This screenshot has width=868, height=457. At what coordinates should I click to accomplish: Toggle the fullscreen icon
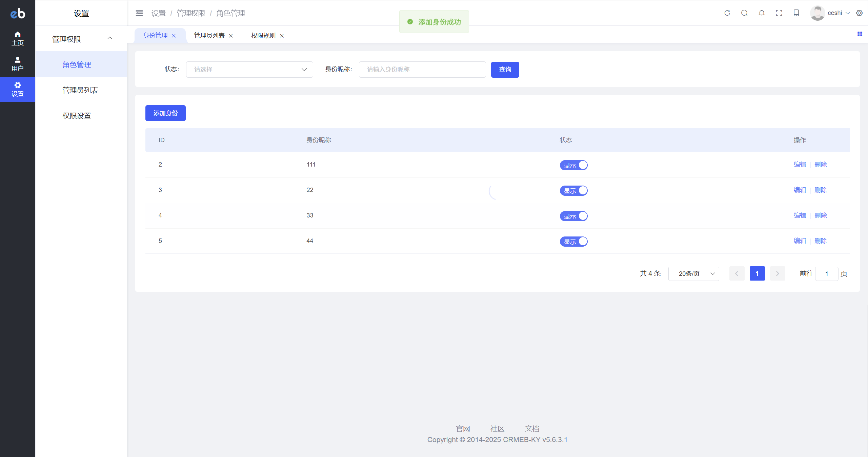coord(779,13)
